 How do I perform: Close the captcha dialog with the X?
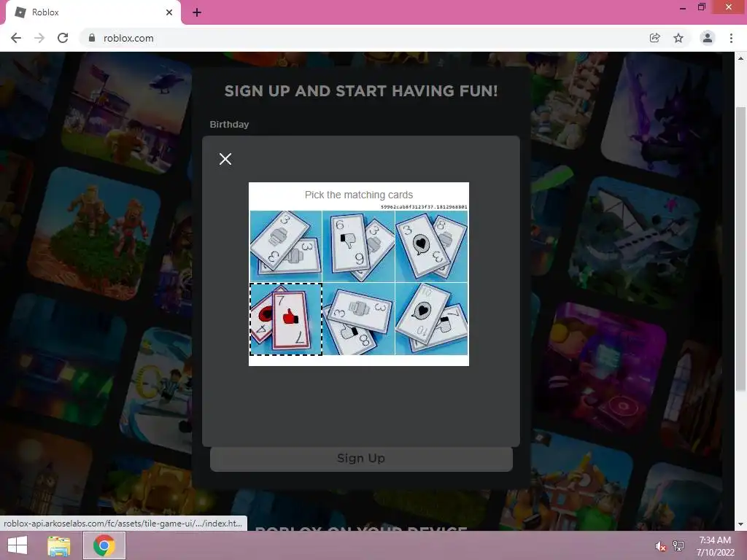coord(225,159)
